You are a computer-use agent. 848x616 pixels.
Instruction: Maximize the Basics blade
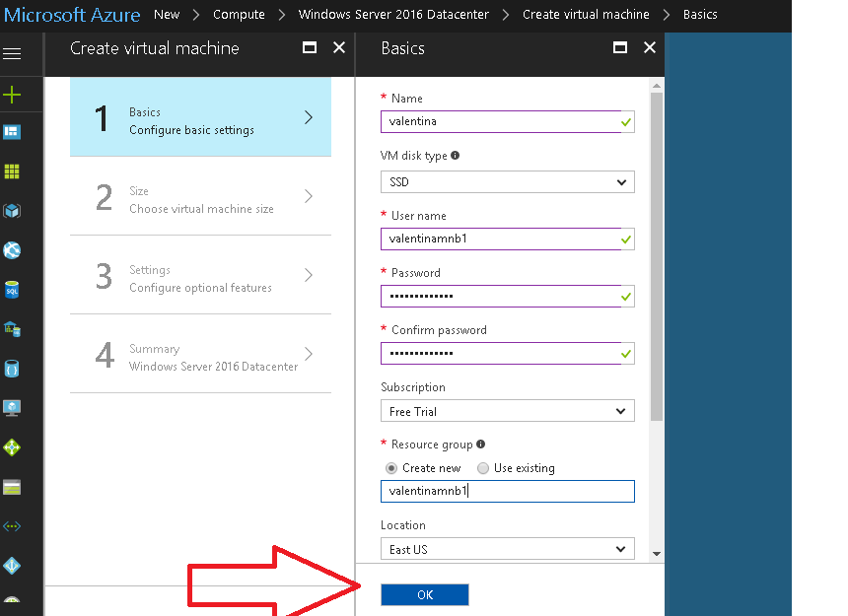point(620,47)
